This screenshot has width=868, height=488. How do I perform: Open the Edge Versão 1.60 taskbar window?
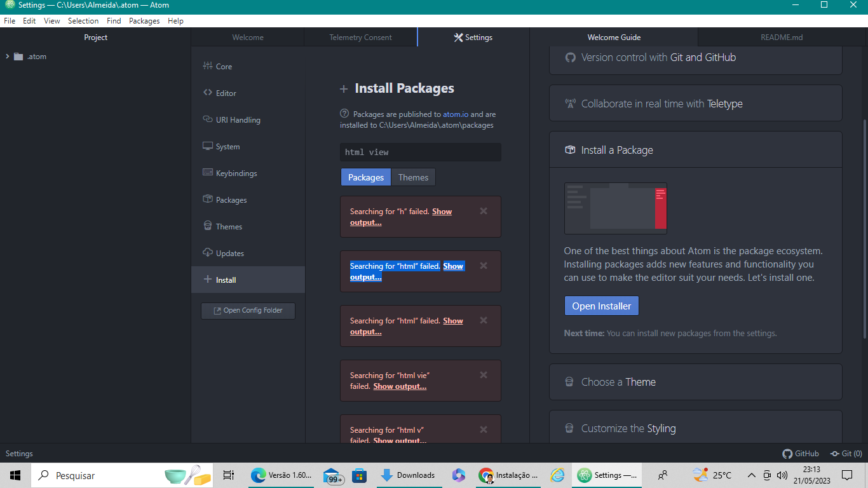(281, 475)
